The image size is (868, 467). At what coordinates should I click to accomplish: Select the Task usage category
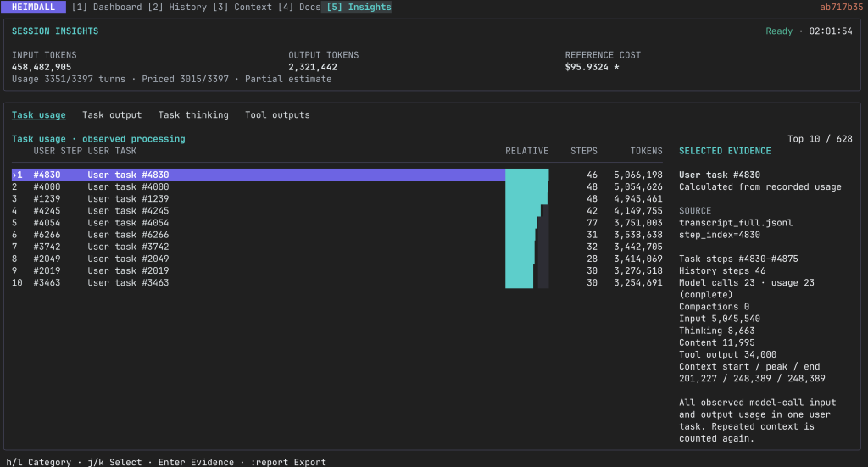[x=39, y=115]
